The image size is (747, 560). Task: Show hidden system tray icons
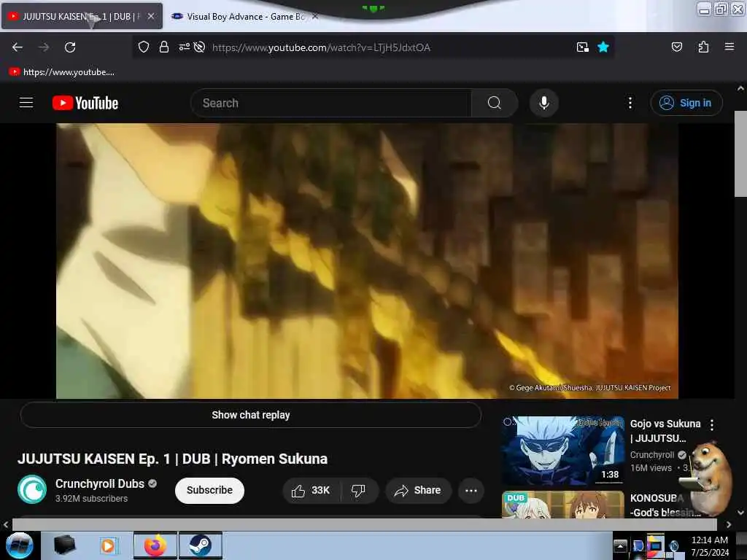pos(620,545)
